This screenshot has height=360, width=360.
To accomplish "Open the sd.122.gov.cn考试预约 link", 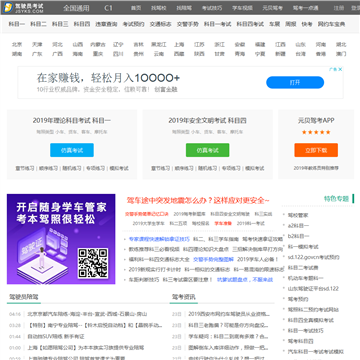I will click(314, 257).
